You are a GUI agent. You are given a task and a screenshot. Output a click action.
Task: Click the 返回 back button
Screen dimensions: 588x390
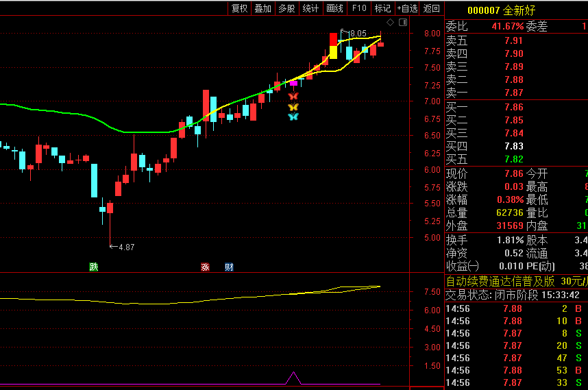pyautogui.click(x=431, y=8)
